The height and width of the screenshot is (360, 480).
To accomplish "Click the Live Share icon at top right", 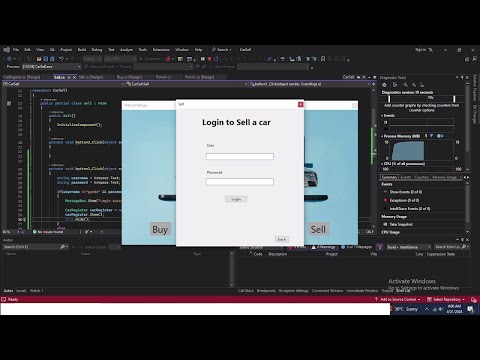I will [467, 59].
